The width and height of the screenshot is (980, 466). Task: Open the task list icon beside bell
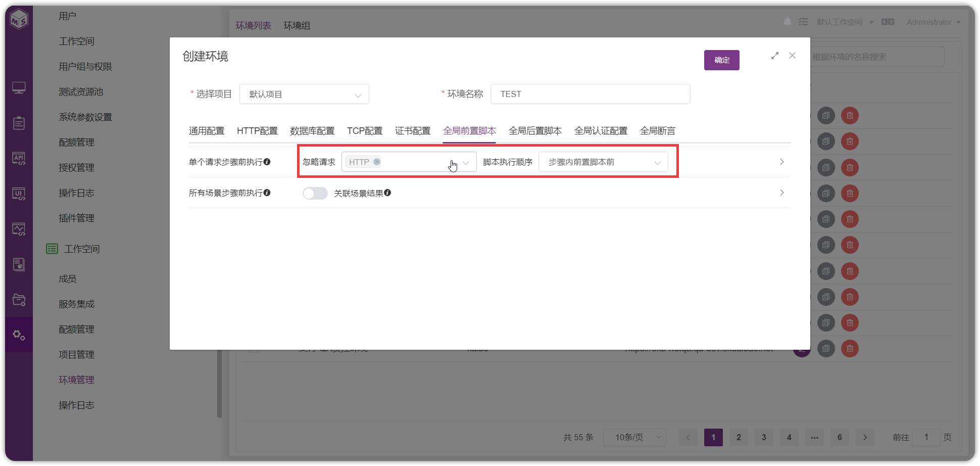(803, 22)
